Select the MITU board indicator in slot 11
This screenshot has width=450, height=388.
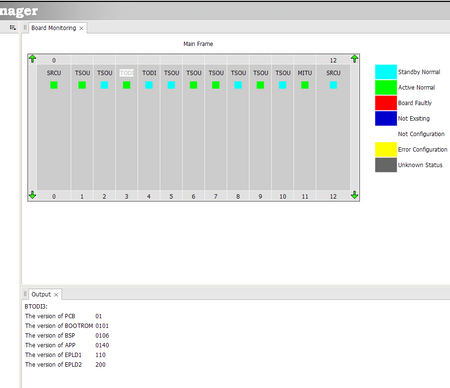305,85
